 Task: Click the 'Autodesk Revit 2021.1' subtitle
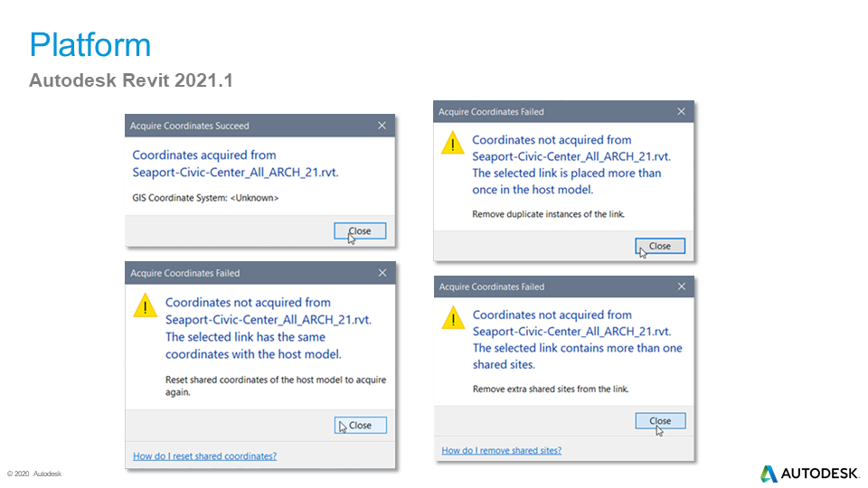[131, 80]
